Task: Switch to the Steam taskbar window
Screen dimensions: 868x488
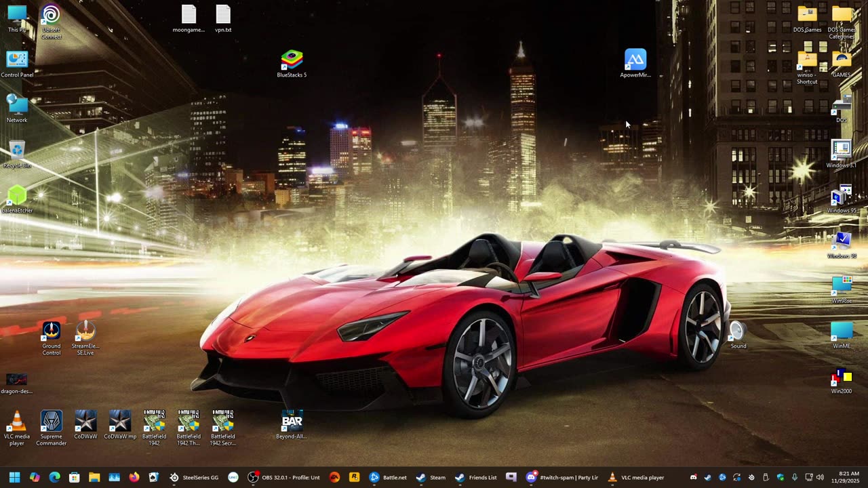Action: [x=431, y=477]
